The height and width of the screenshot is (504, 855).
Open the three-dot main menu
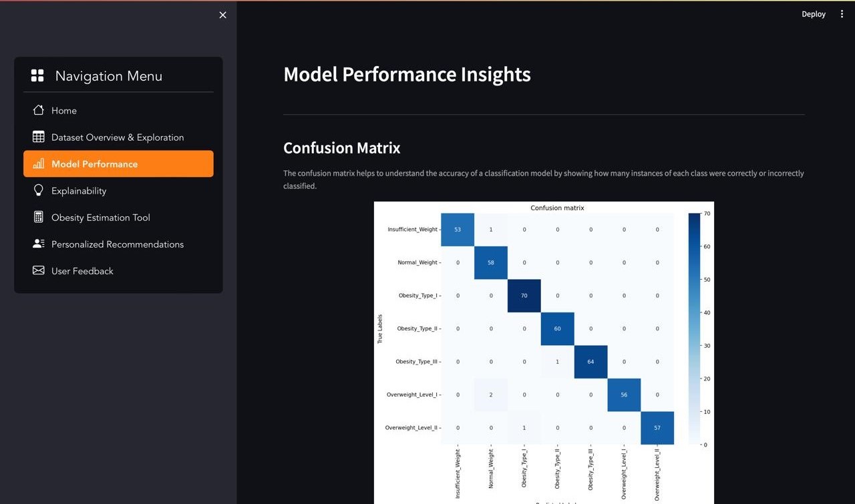click(842, 14)
